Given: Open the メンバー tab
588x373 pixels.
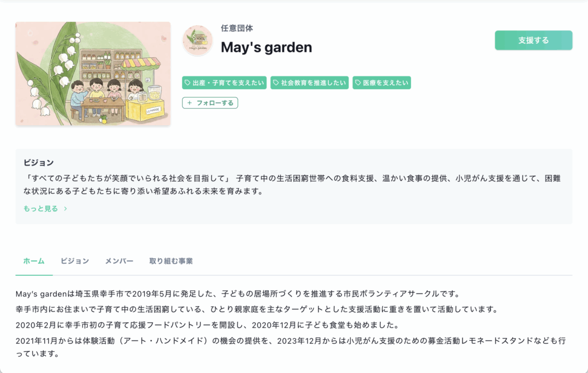Looking at the screenshot, I should (119, 261).
